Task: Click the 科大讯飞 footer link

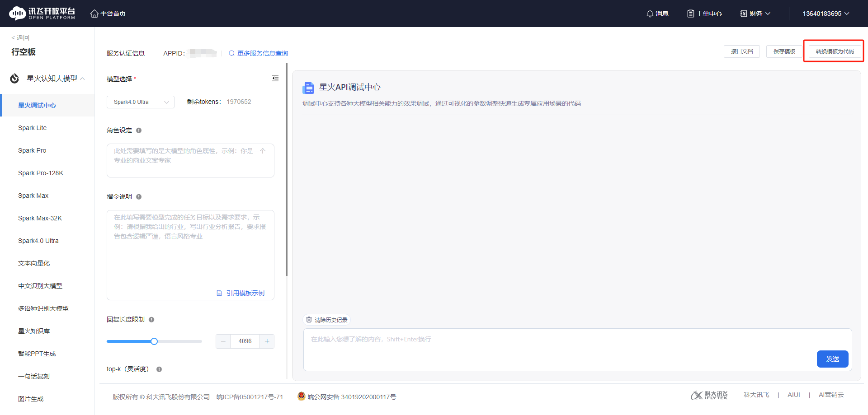Action: pos(756,395)
